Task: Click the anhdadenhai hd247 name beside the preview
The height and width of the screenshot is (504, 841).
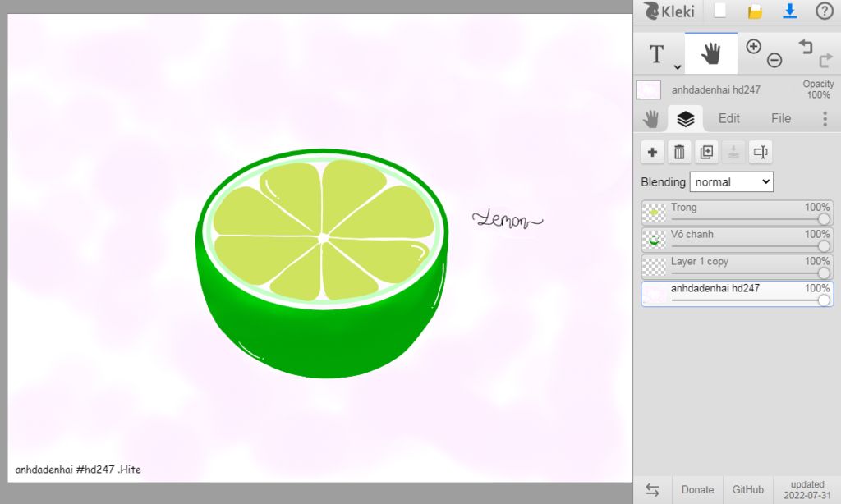Action: tap(716, 90)
